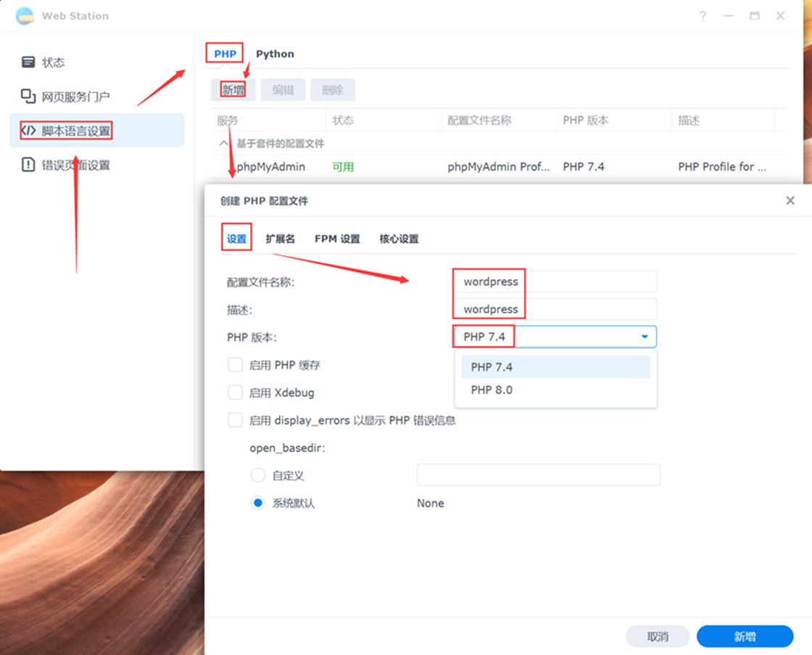Click the 网页服务门户 portal sidebar icon
This screenshot has width=812, height=655.
pyautogui.click(x=28, y=96)
